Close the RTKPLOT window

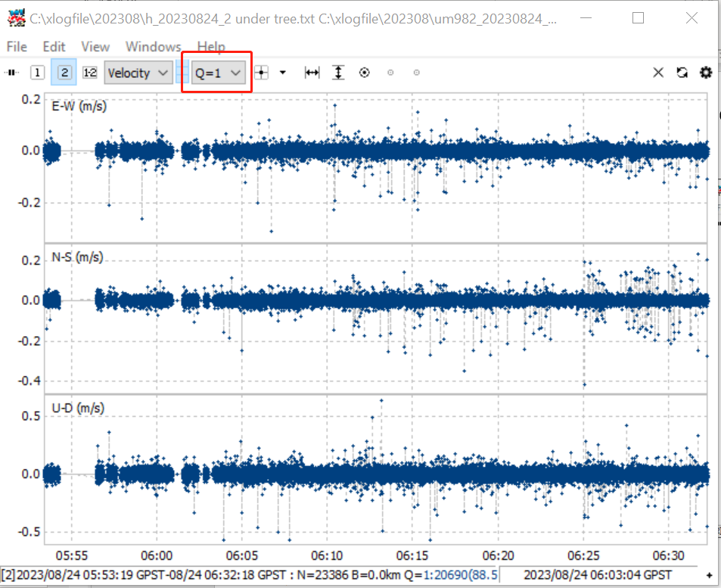click(691, 18)
